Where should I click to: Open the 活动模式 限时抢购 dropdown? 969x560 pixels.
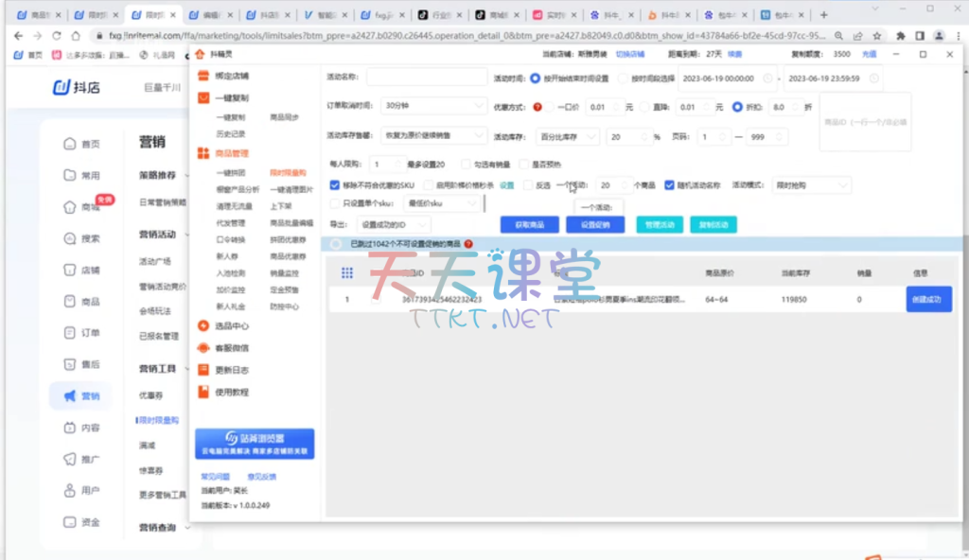[811, 185]
